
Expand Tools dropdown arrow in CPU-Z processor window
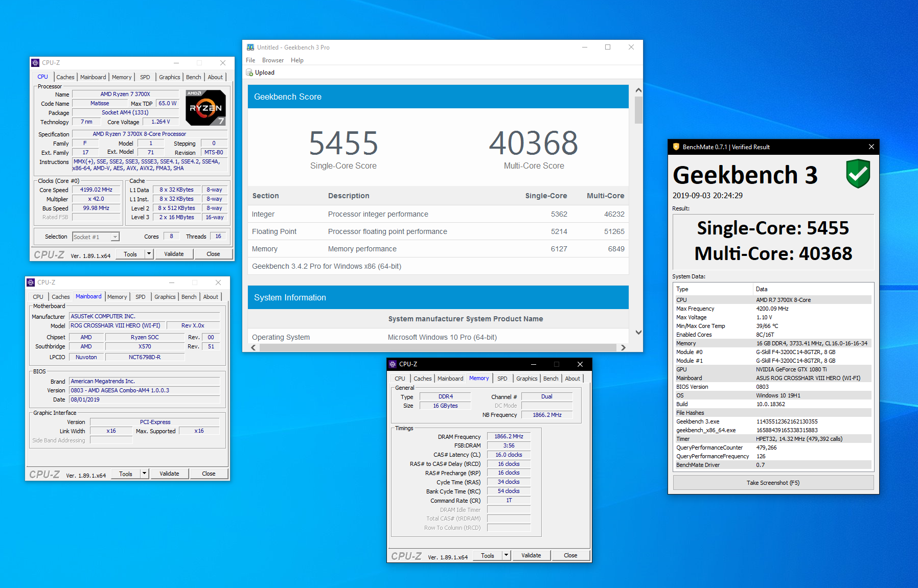point(149,254)
